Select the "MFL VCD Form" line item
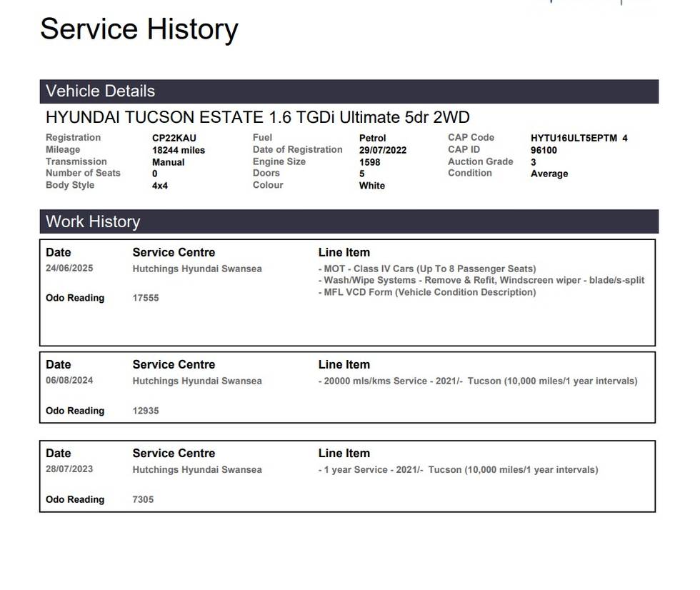 [x=427, y=292]
